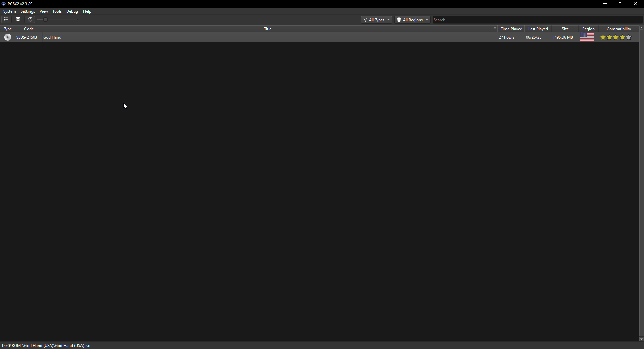
Task: Minimize the PCSX2 window
Action: click(605, 4)
